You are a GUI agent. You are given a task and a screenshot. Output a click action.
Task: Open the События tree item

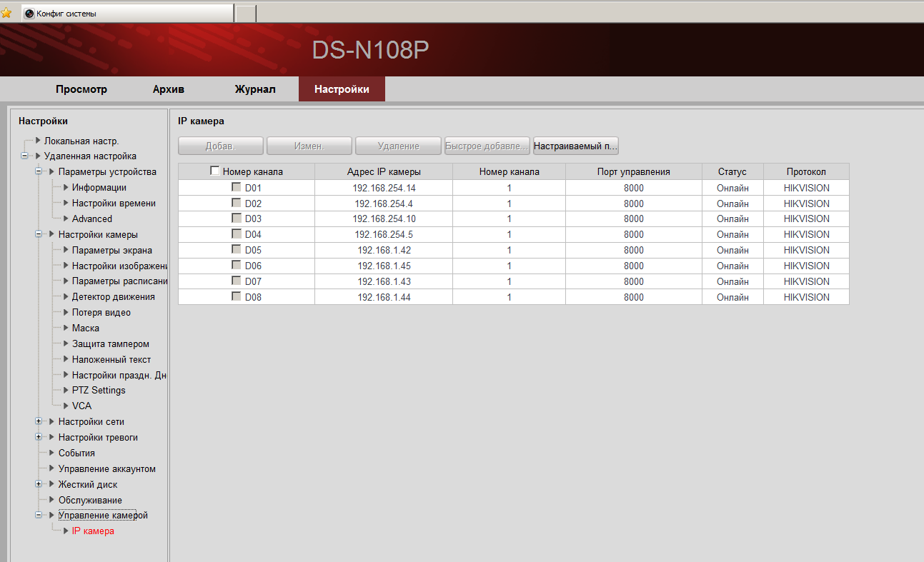76,453
